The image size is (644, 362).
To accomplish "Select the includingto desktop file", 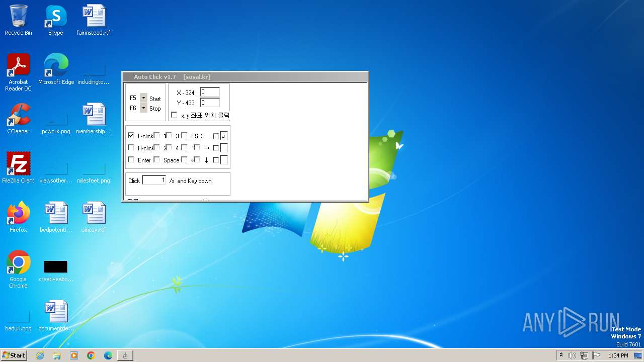I will [x=94, y=74].
